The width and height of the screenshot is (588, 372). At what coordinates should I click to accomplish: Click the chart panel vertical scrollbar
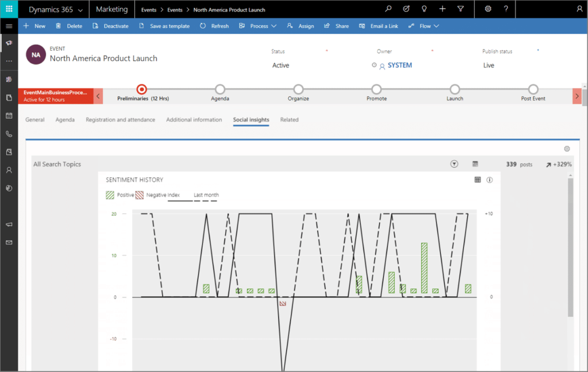coord(570,247)
